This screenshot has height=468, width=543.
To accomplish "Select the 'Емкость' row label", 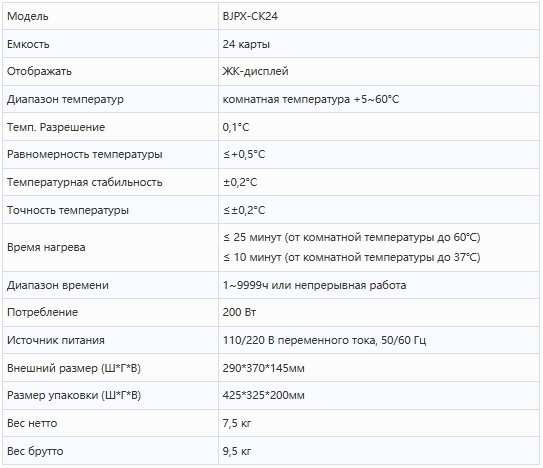I will coord(28,44).
